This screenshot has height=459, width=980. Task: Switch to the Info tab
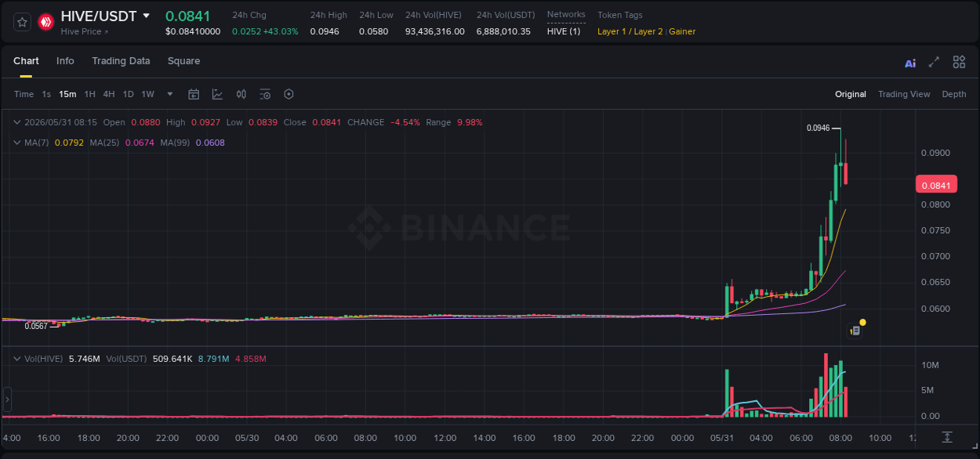click(65, 61)
